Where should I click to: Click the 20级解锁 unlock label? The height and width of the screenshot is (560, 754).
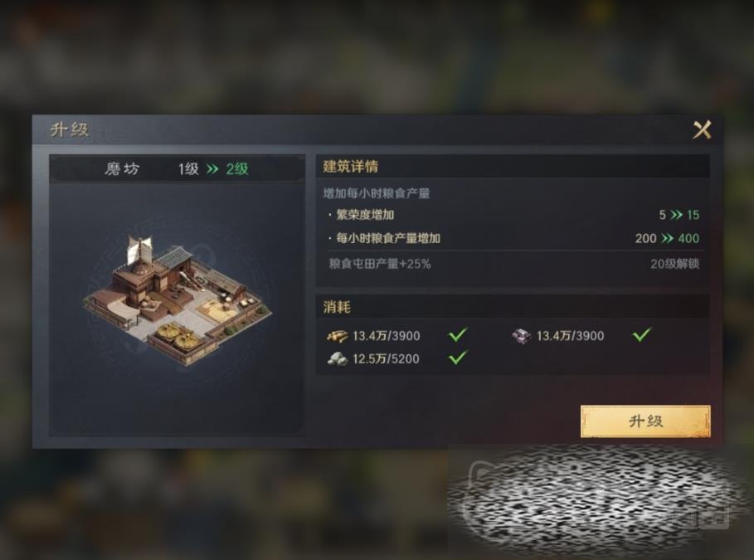click(674, 264)
